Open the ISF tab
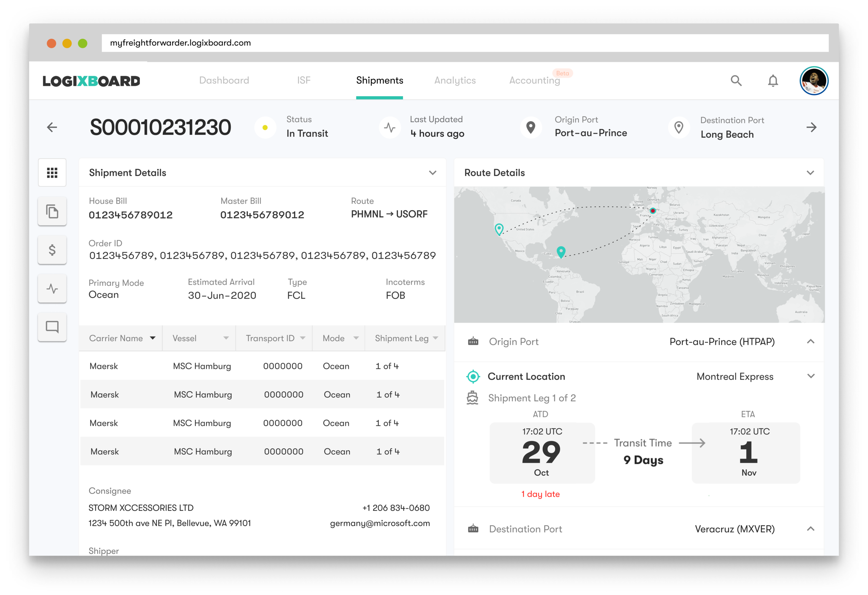This screenshot has height=595, width=868. coord(304,80)
